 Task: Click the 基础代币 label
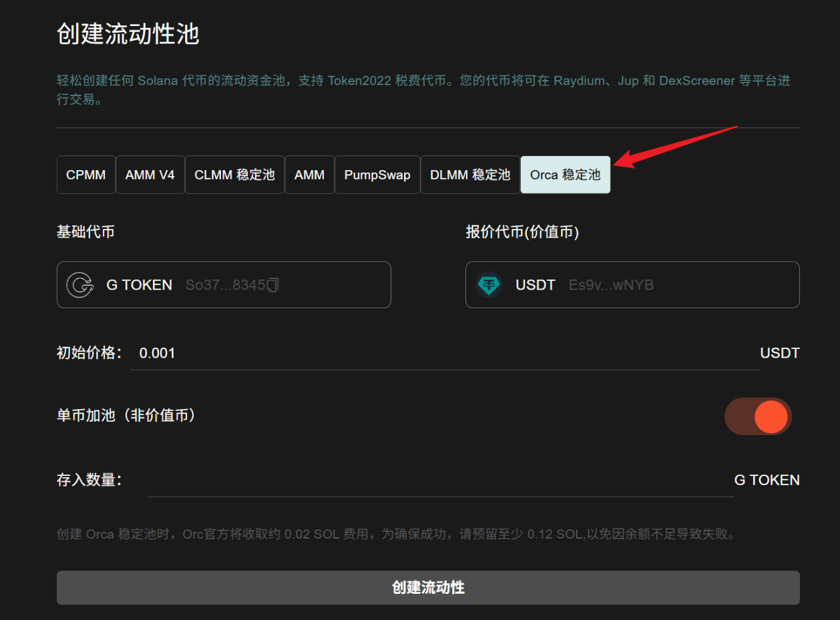click(85, 232)
